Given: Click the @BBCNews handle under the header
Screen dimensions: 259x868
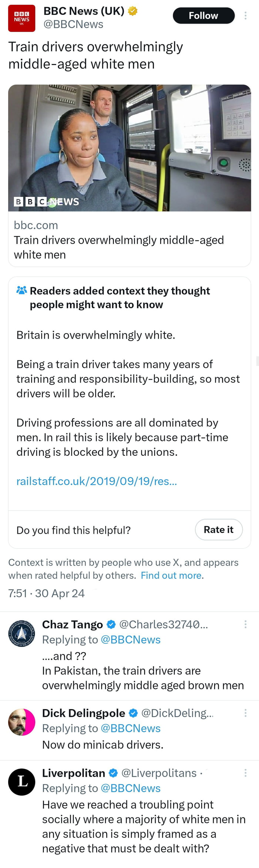Looking at the screenshot, I should click(73, 24).
